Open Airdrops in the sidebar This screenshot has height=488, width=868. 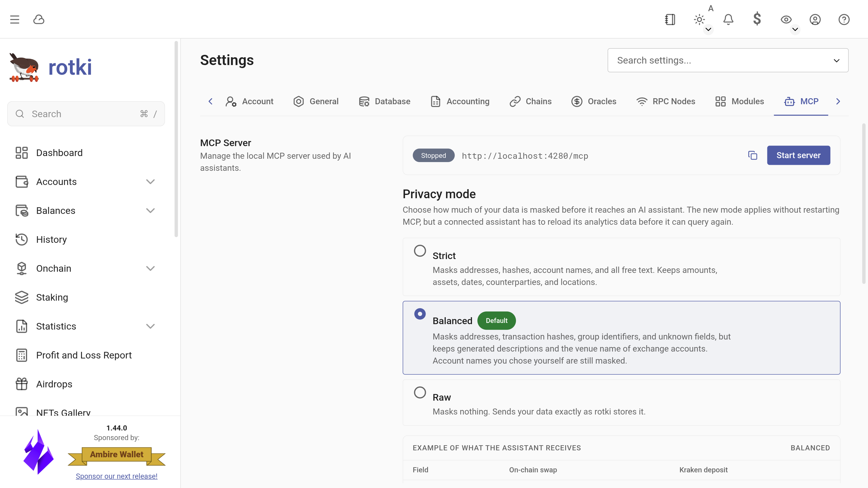[x=86, y=384]
